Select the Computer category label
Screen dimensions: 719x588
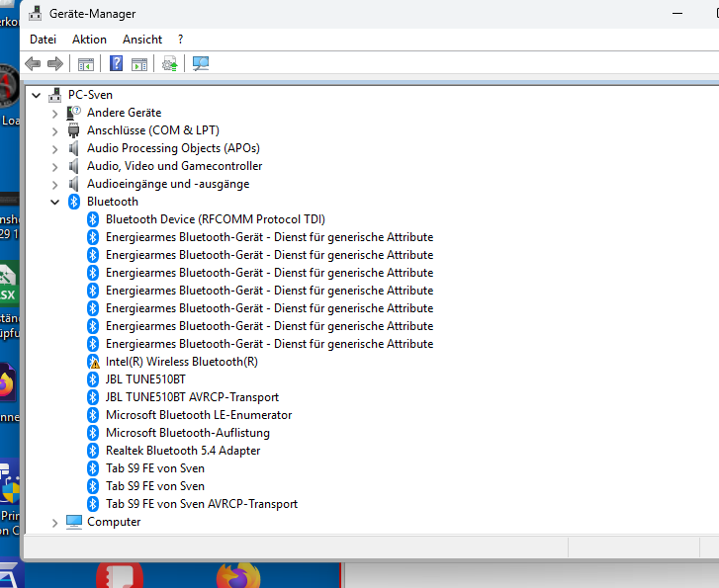click(x=114, y=522)
